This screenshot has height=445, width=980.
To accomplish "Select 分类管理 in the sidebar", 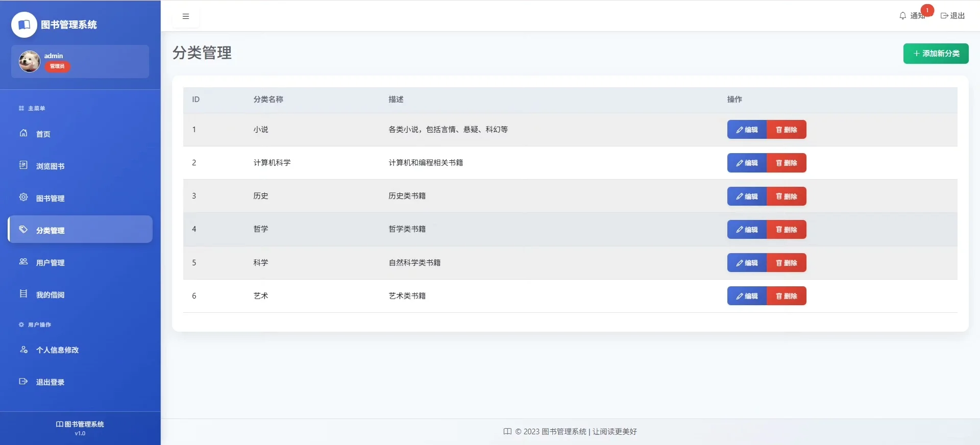I will pos(80,230).
